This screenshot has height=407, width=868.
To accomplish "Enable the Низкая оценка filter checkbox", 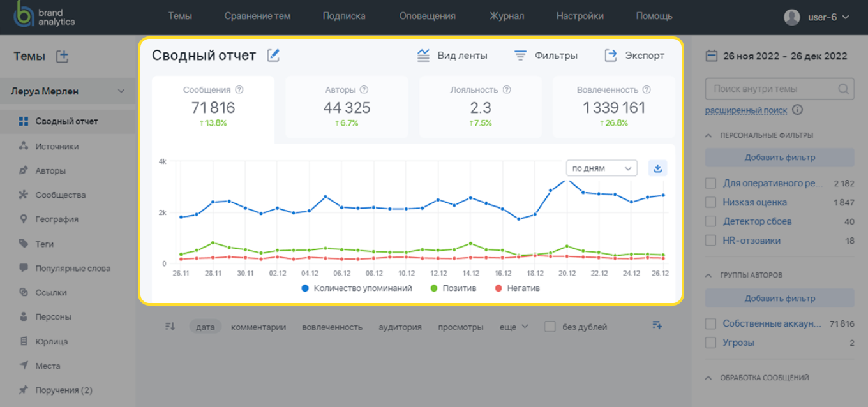I will (710, 202).
